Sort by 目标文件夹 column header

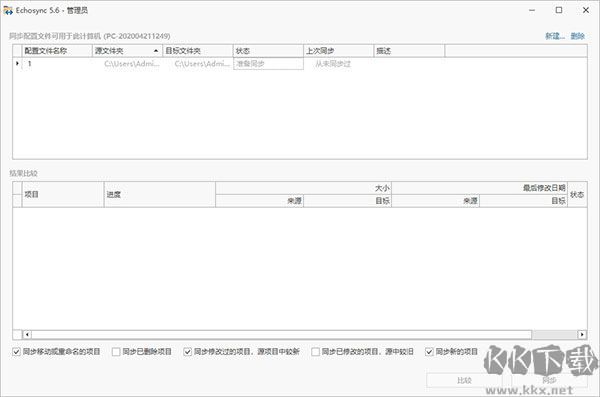click(198, 51)
